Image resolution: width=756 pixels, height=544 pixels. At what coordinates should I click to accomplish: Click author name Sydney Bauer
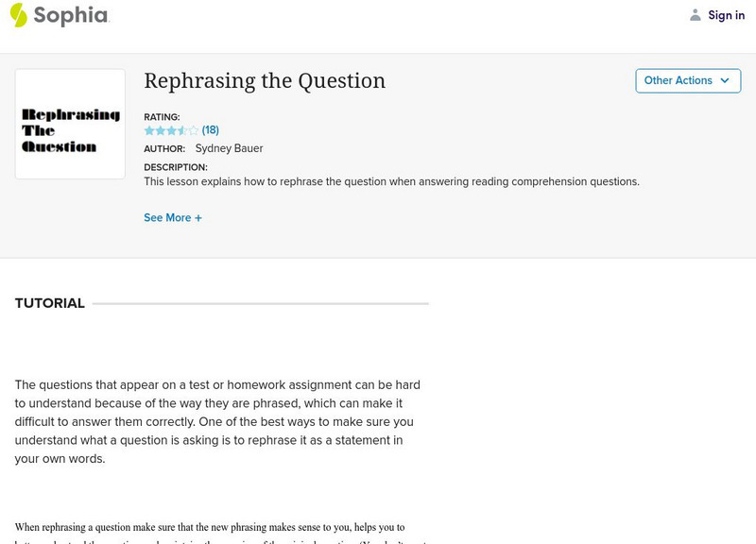click(229, 148)
